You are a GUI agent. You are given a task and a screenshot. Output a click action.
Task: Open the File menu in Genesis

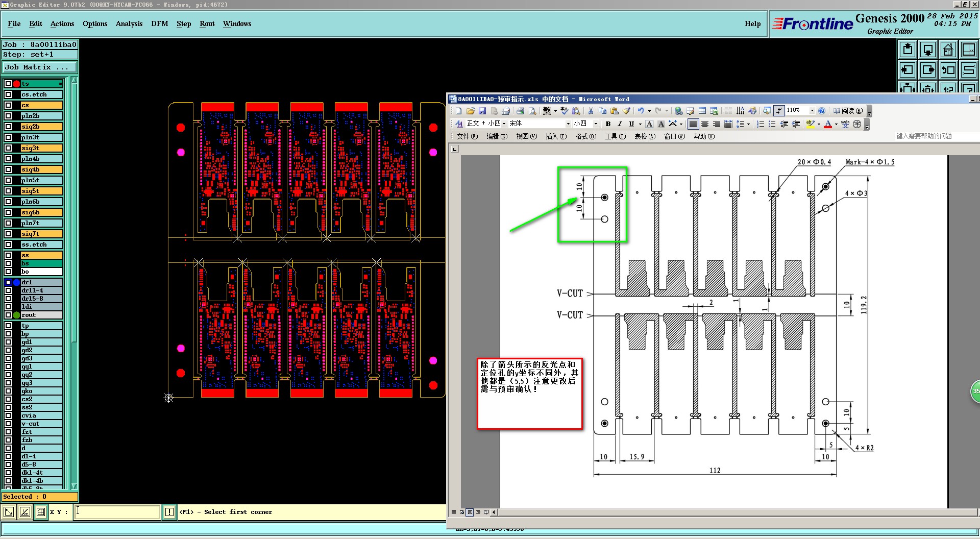click(x=14, y=23)
